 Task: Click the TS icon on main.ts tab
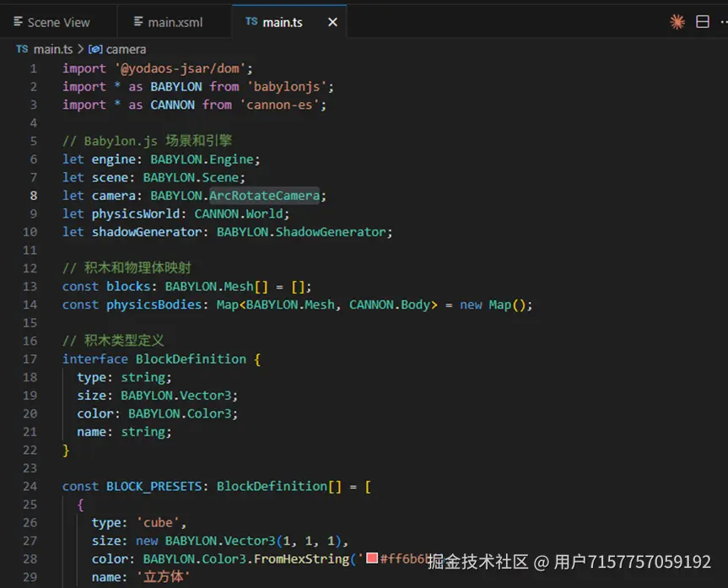(x=251, y=21)
